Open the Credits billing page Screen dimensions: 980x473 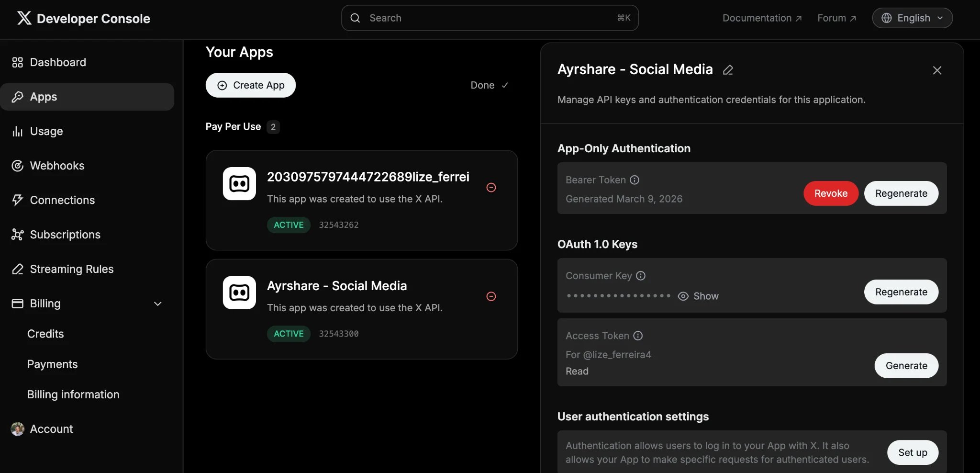(45, 334)
